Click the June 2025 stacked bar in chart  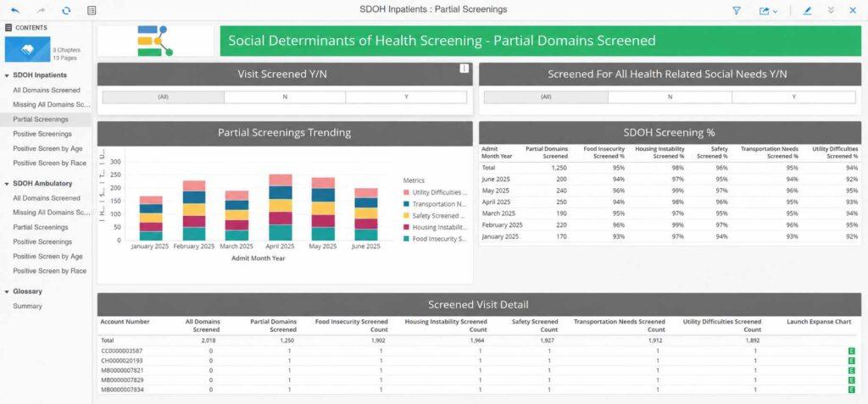click(366, 214)
